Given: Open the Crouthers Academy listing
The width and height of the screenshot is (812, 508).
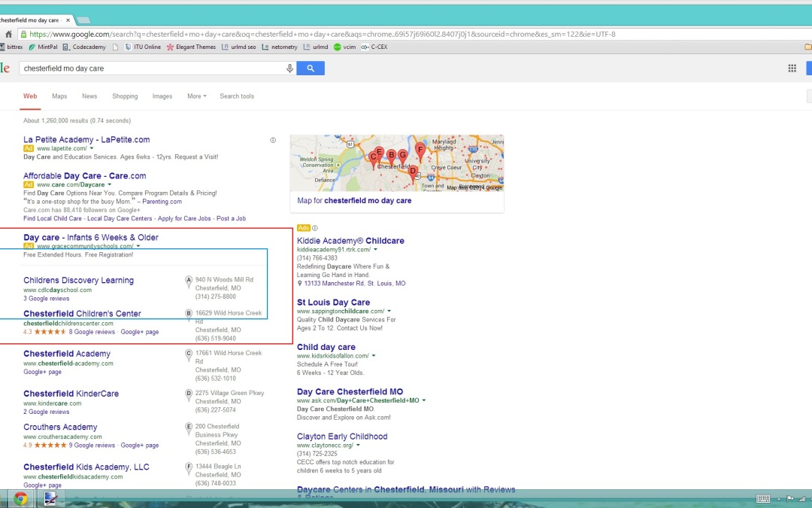Looking at the screenshot, I should point(60,427).
